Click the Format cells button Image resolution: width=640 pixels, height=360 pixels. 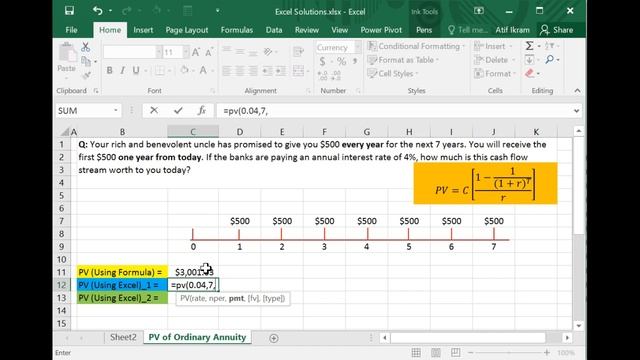click(x=495, y=73)
